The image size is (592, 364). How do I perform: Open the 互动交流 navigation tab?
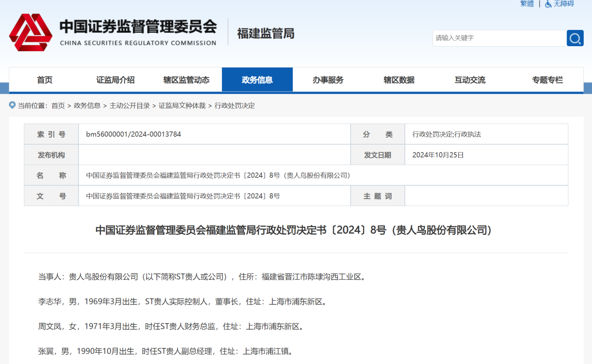coord(470,80)
